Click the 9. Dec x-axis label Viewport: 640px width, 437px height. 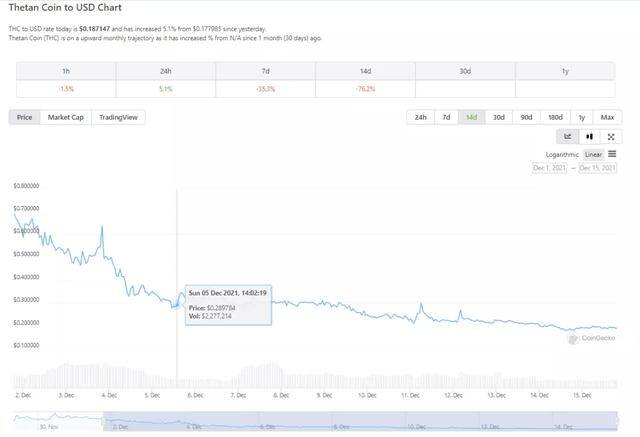tap(324, 395)
